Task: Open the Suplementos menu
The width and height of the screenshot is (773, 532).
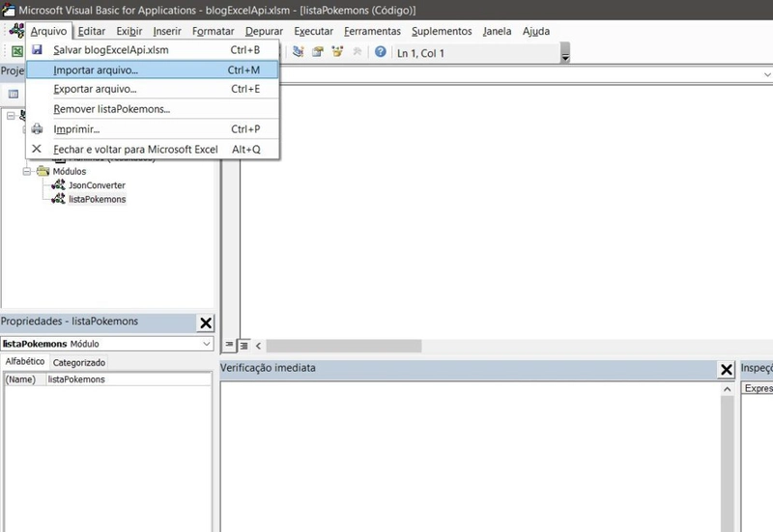Action: click(x=442, y=31)
